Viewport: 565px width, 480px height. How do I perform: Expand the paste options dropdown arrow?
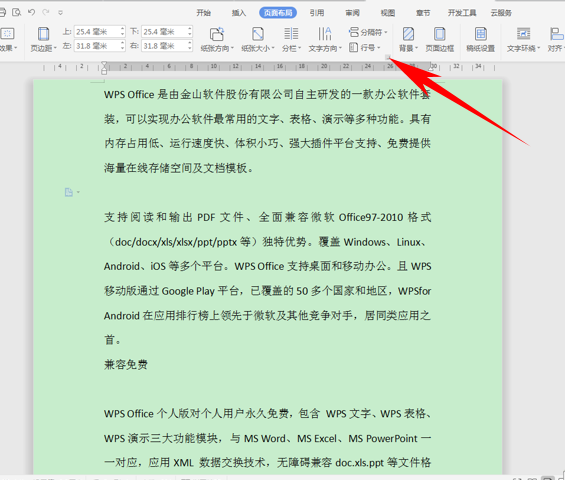[78, 192]
